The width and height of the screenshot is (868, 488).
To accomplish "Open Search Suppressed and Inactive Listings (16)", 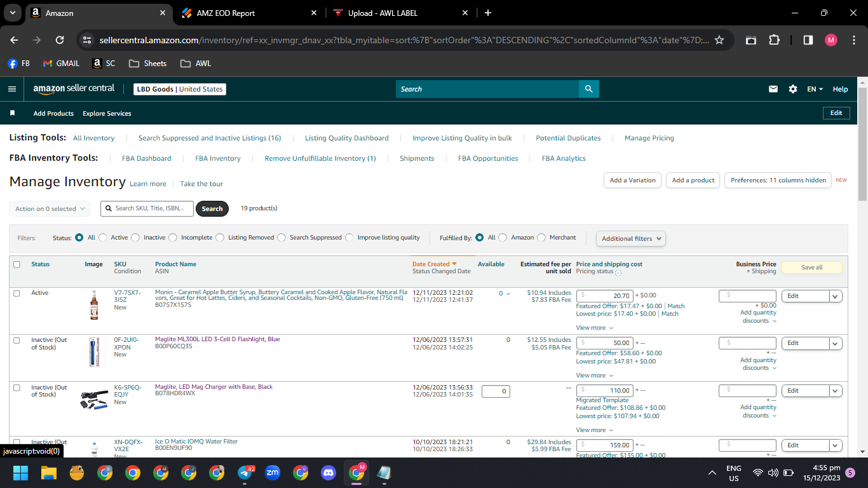I will (x=210, y=138).
